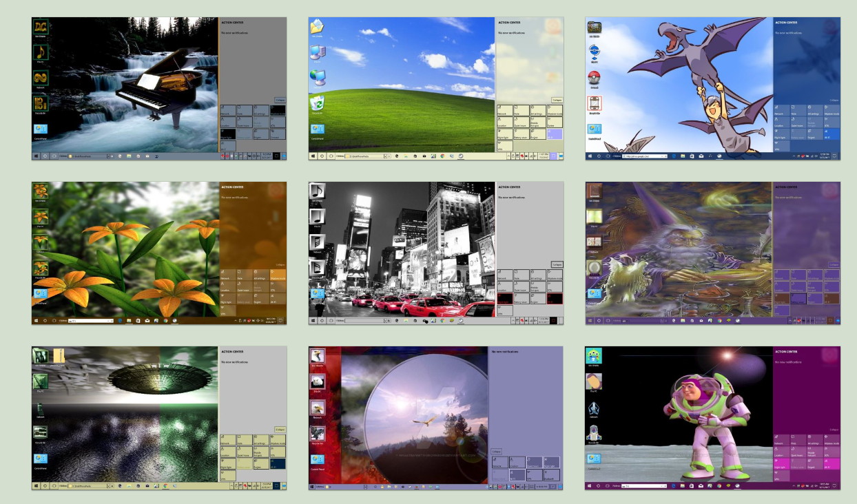
Task: Open gold infinity Network icon on piano desktop
Action: click(41, 78)
